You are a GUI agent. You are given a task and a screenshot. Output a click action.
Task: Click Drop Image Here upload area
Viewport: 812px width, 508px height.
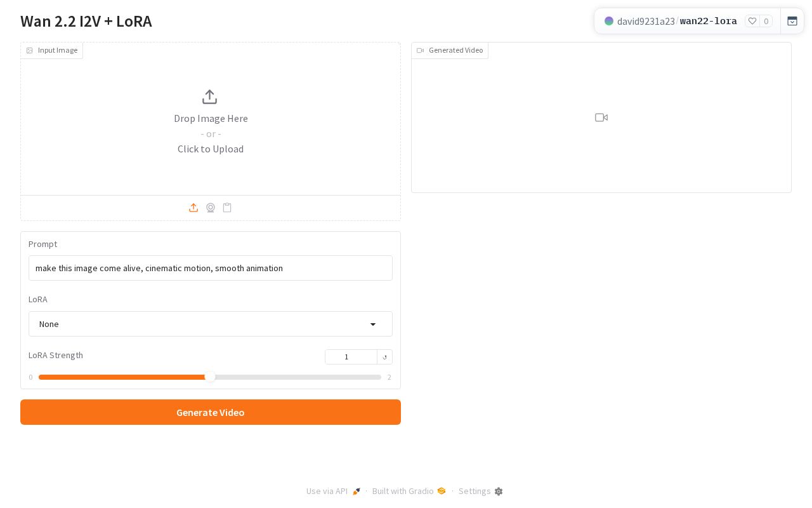tap(211, 119)
